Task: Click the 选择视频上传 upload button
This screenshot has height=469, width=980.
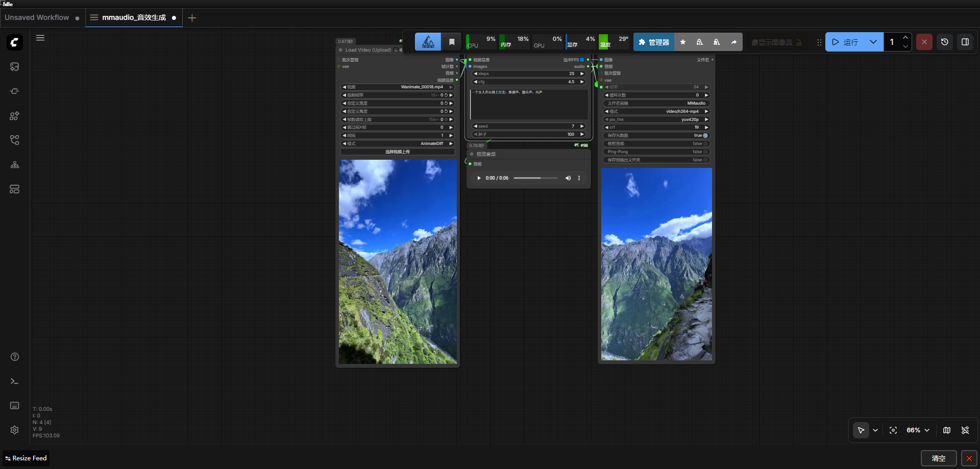Action: [397, 152]
